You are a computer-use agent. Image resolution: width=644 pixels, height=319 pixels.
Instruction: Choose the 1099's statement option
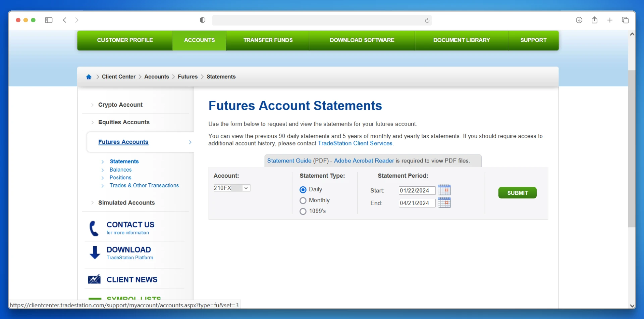point(303,211)
